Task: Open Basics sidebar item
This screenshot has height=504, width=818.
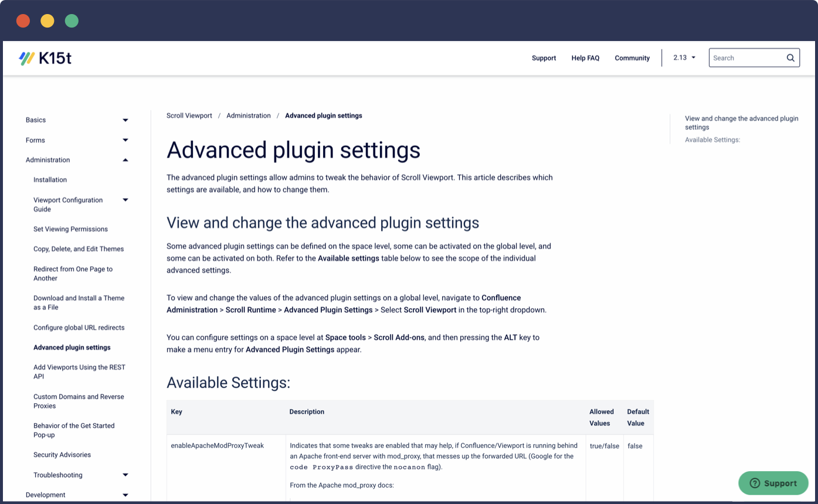Action: (36, 120)
